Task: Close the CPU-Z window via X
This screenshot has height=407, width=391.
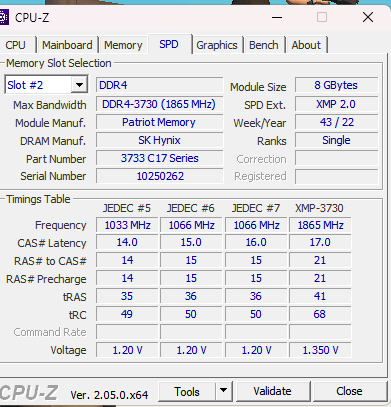Action: [368, 17]
